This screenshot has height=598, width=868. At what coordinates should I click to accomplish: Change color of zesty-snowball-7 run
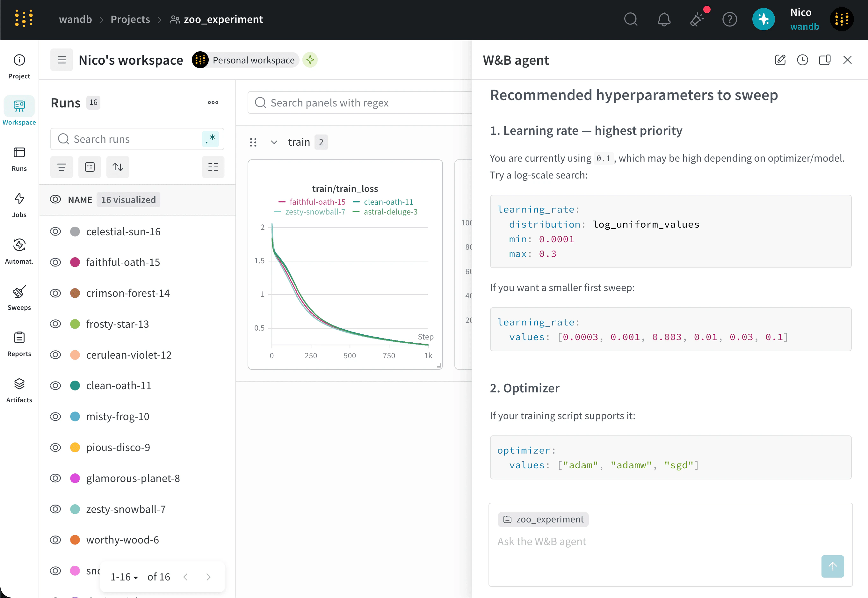[75, 509]
